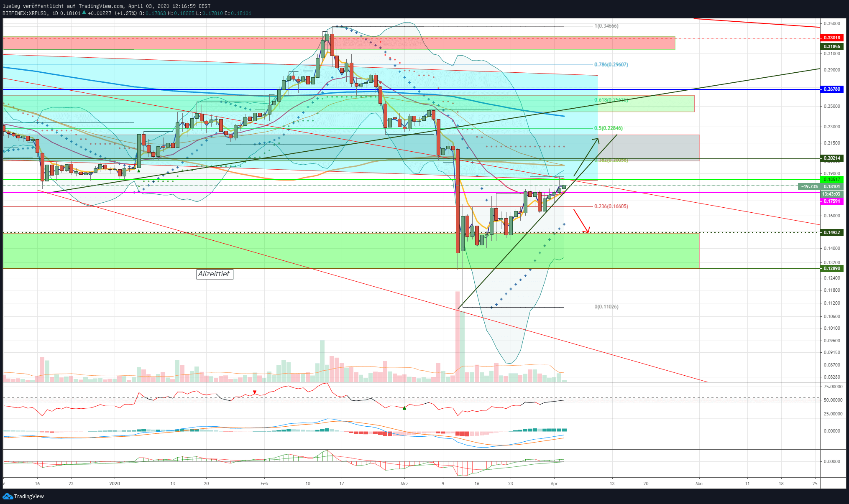The height and width of the screenshot is (504, 849).
Task: Click the magenta 0.17591 price label
Action: tap(832, 201)
